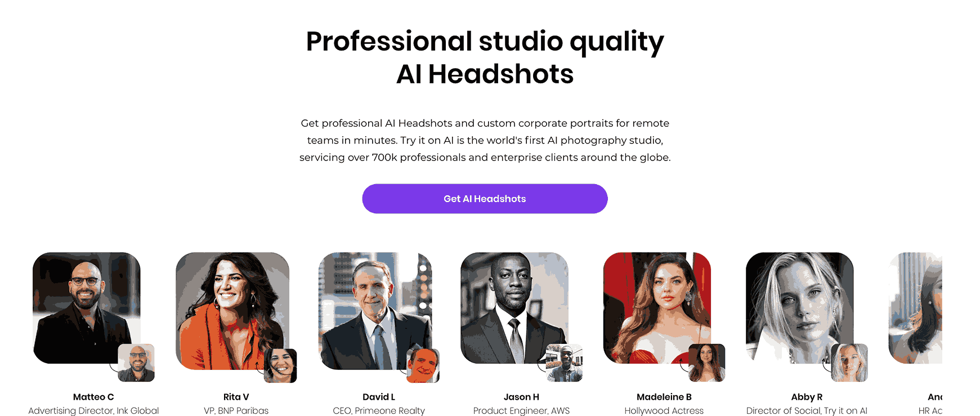Open Madeleine B's large AI headshot
Screen dimensions: 980x416
pos(657,307)
